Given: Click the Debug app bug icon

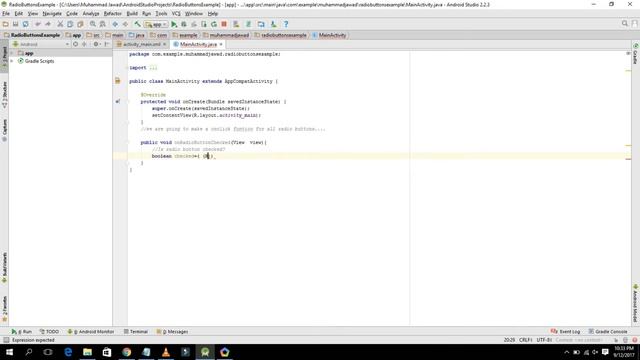Looking at the screenshot, I should [184, 24].
